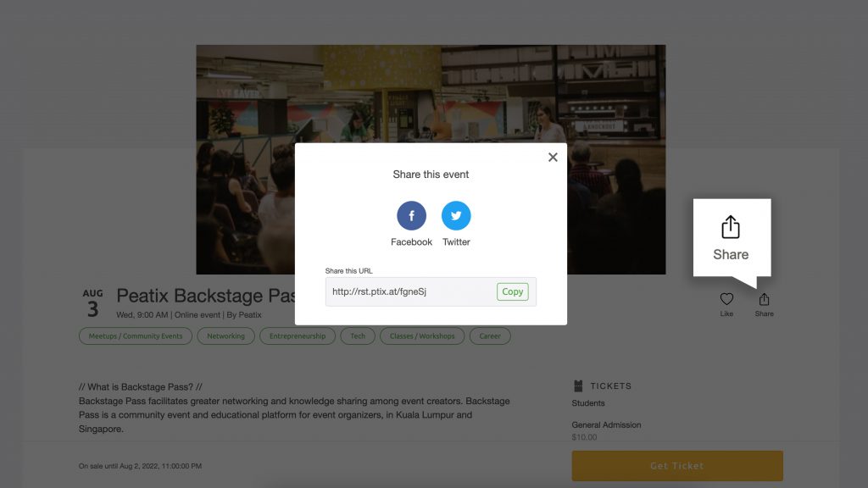Open the Career tag
Viewport: 868px width, 488px height.
coord(490,335)
